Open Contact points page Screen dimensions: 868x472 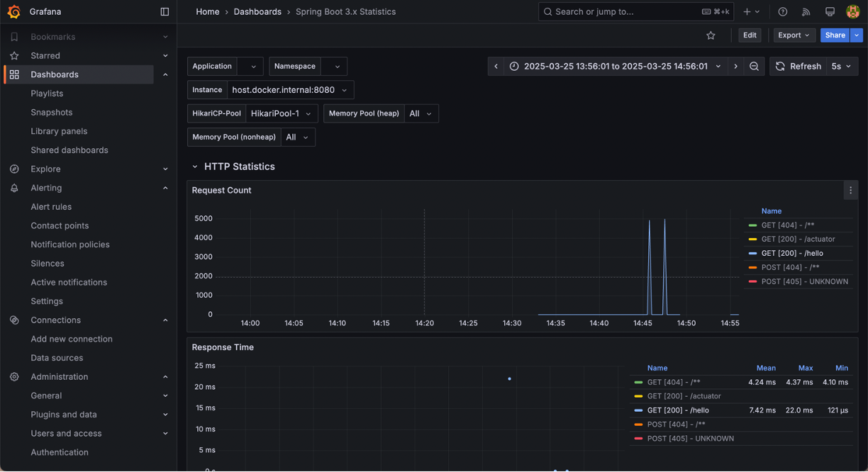(60, 226)
